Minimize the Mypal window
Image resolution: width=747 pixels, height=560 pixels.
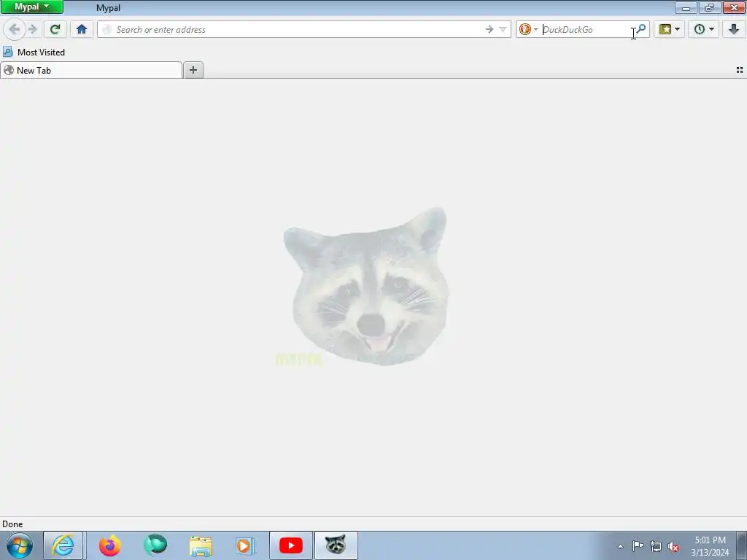[x=686, y=7]
